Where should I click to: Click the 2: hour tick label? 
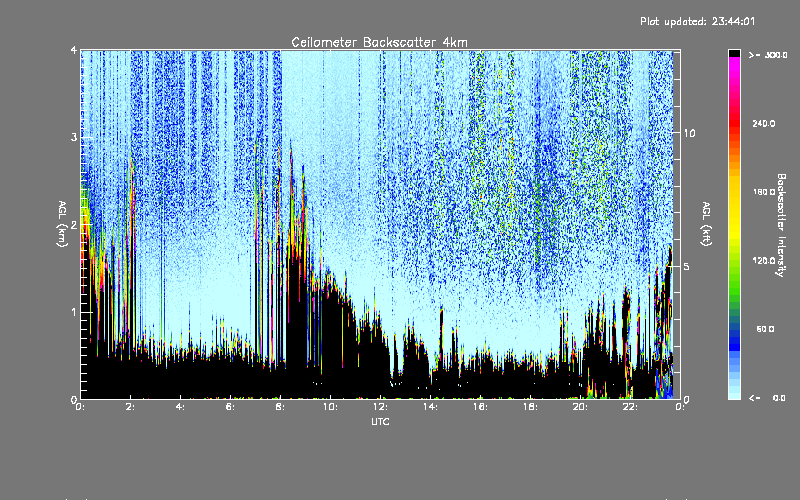[x=131, y=407]
